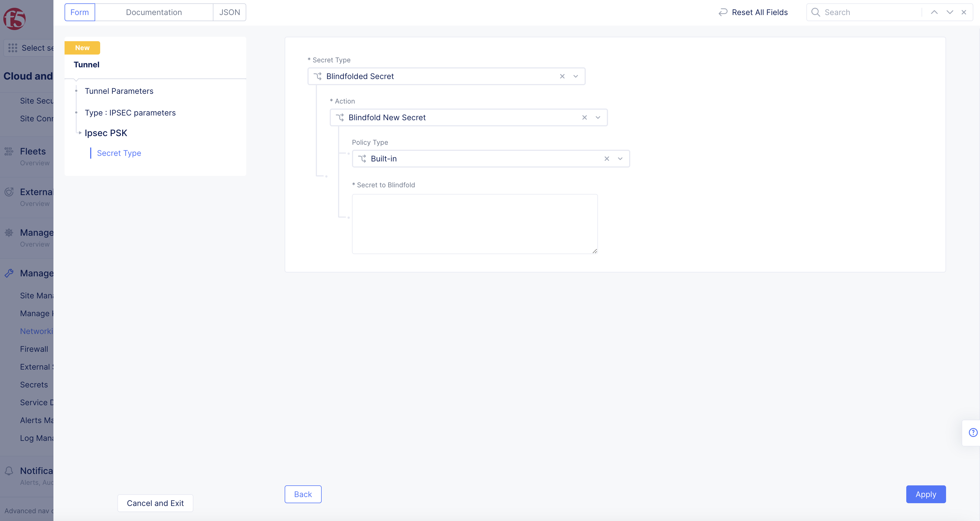This screenshot has height=521, width=980.
Task: Click the Apply button
Action: [925, 494]
